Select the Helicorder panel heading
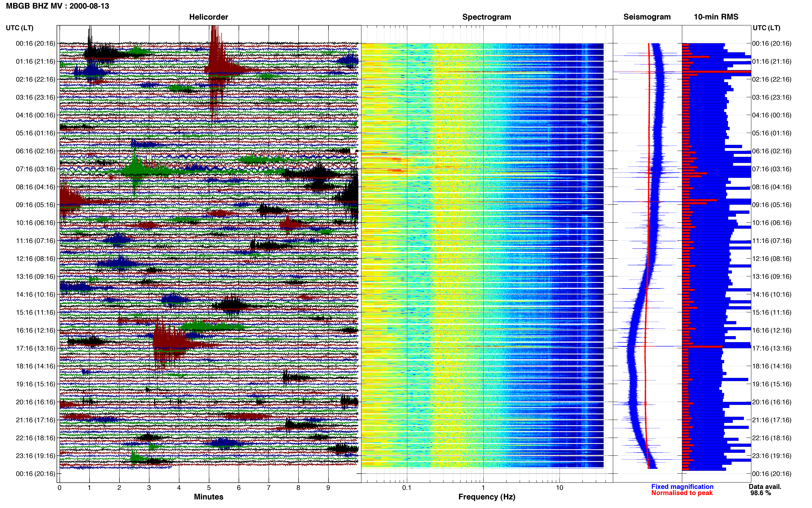The height and width of the screenshot is (508, 812). click(x=209, y=17)
